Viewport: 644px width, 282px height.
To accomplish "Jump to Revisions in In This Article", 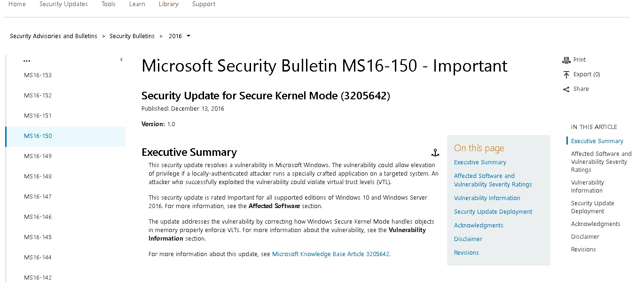I will coord(583,250).
